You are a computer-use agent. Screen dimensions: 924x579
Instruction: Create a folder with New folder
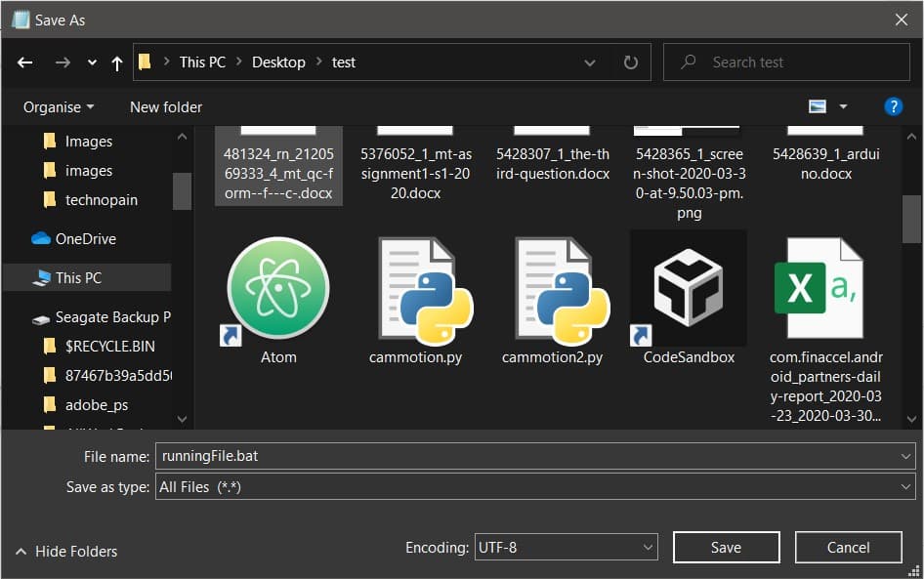[166, 107]
